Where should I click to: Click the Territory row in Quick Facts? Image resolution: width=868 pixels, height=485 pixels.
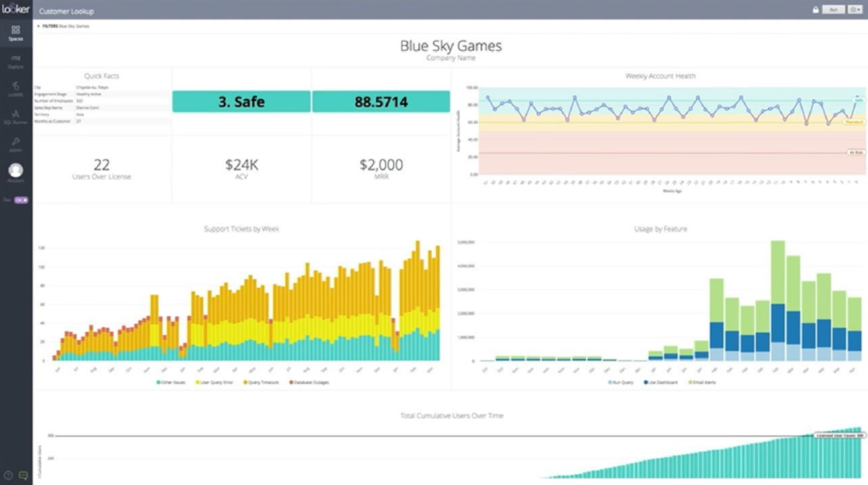(103, 114)
